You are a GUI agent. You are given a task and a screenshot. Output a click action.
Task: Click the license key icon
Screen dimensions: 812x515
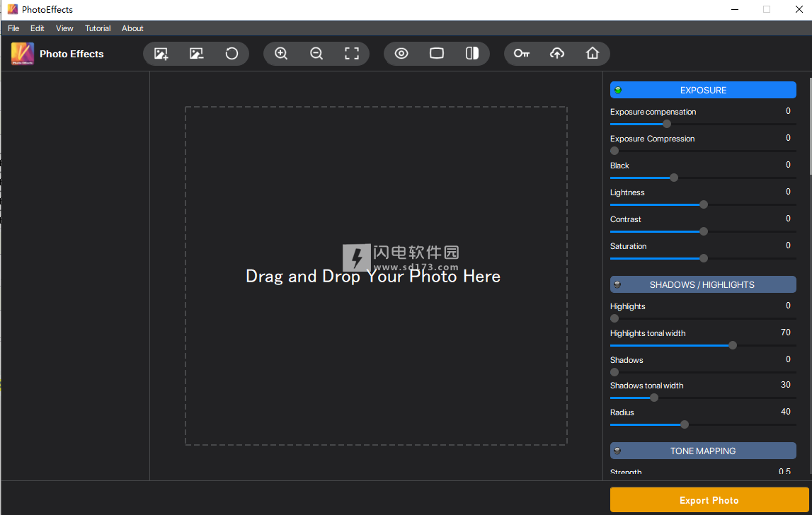522,53
